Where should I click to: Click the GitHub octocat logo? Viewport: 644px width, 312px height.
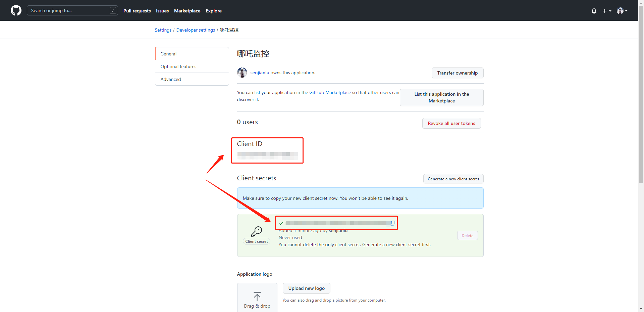(x=16, y=10)
